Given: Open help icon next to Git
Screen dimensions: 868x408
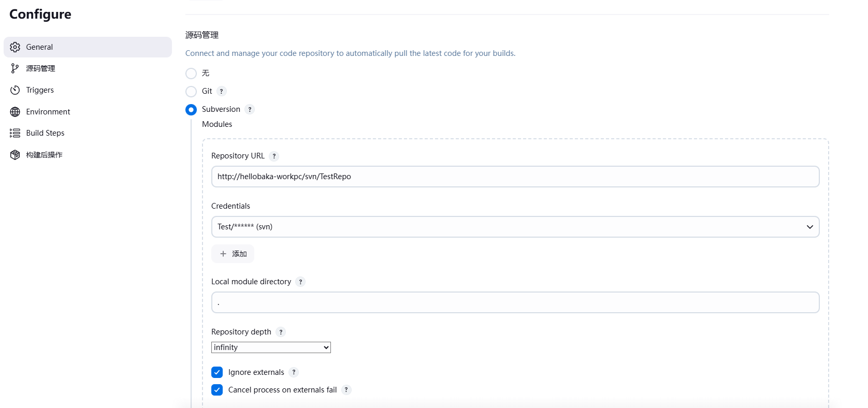Looking at the screenshot, I should coord(222,91).
